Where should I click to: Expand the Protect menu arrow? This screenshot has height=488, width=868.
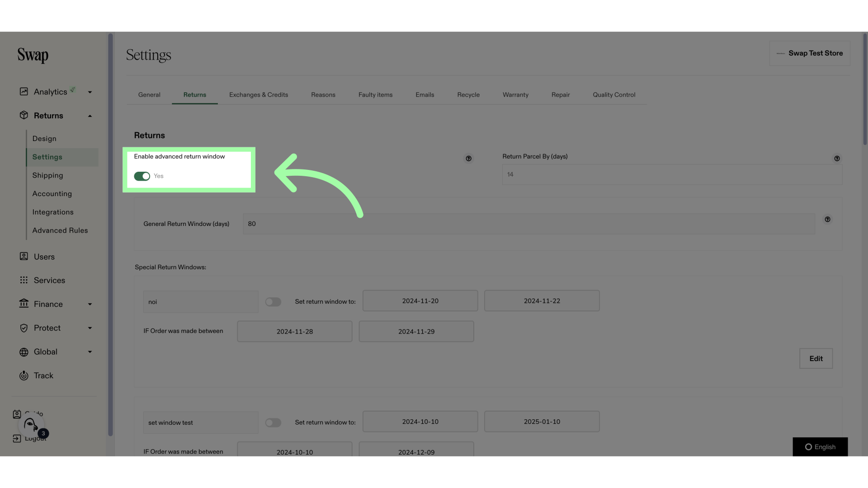[90, 328]
